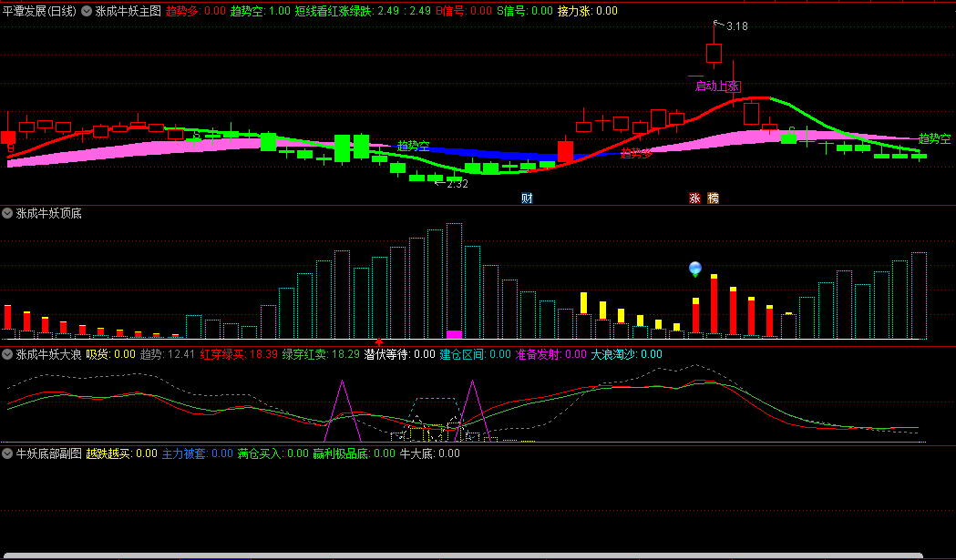Click the 建仓区间: 0.00 value

click(x=475, y=354)
